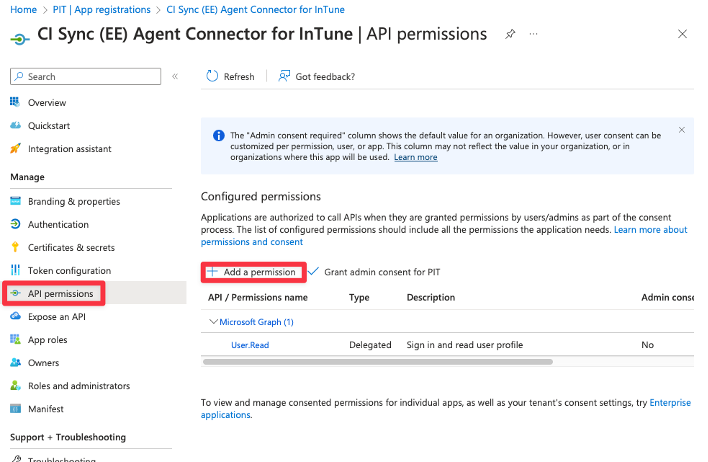Open Roles and administrators

(x=79, y=386)
